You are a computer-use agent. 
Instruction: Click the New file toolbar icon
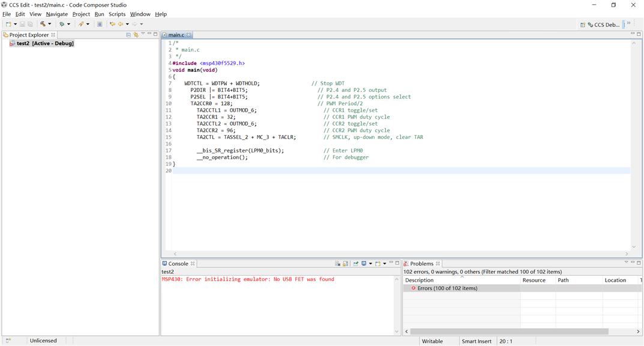[8, 24]
